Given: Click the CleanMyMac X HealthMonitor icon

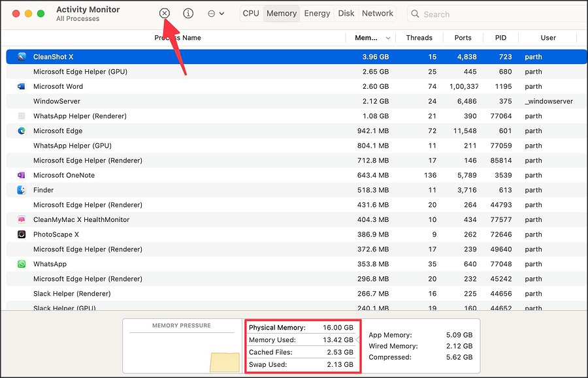Looking at the screenshot, I should point(22,220).
